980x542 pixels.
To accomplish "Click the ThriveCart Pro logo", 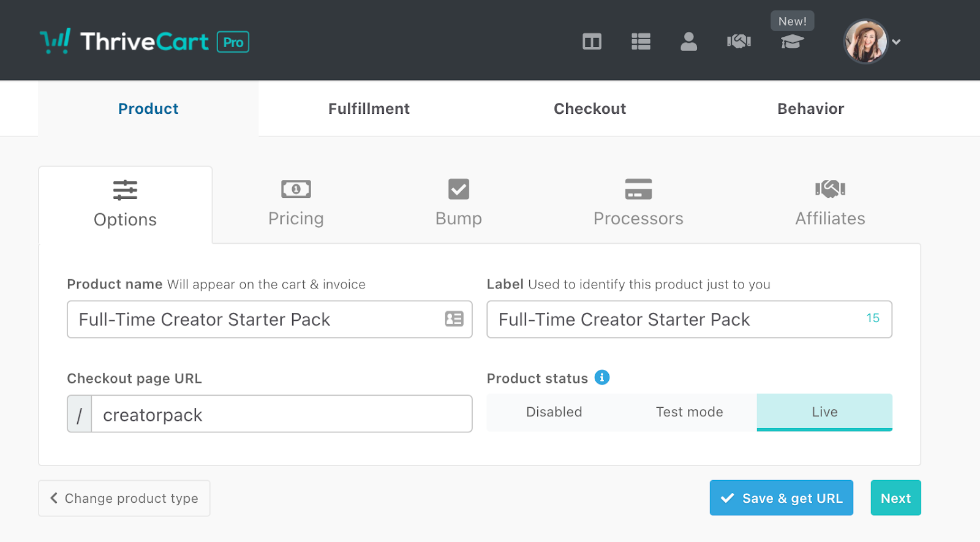I will [x=145, y=42].
